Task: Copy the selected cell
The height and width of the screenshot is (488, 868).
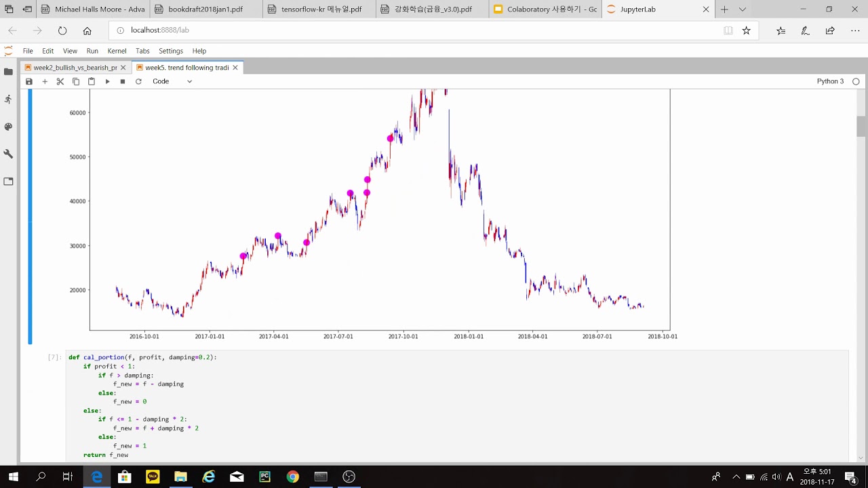Action: [76, 81]
